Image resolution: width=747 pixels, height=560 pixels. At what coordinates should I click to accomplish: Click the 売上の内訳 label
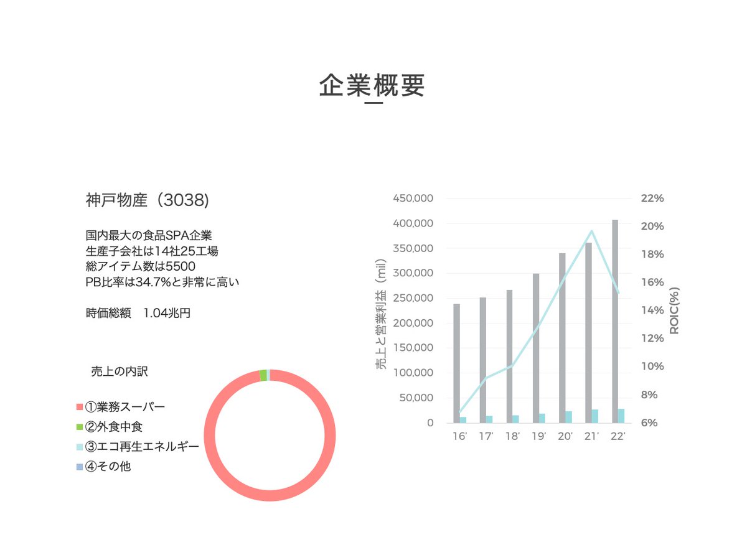pos(120,372)
